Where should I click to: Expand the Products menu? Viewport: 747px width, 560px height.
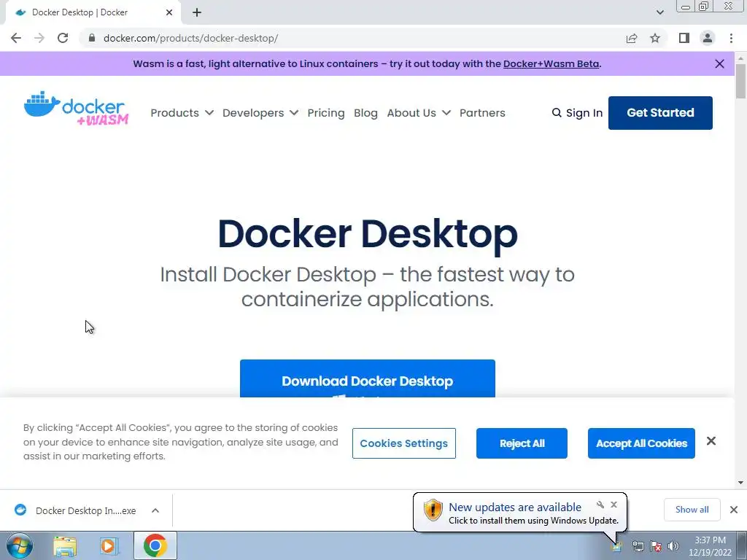pyautogui.click(x=182, y=113)
